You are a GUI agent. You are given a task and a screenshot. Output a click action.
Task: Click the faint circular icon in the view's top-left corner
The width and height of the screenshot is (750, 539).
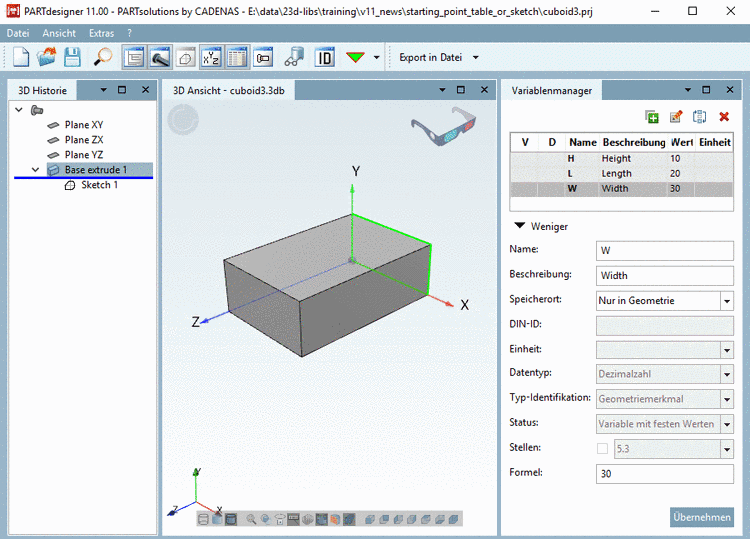[183, 120]
